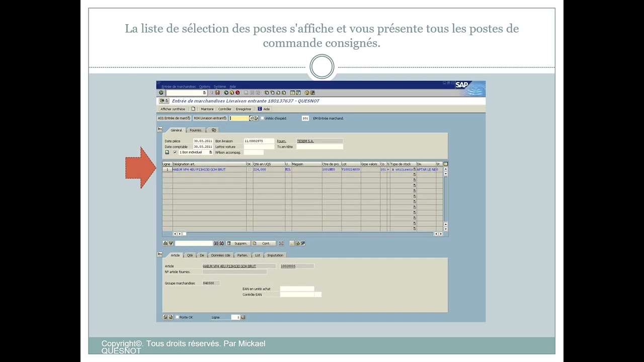Open the Parten. tab
644x362 pixels.
(x=243, y=255)
